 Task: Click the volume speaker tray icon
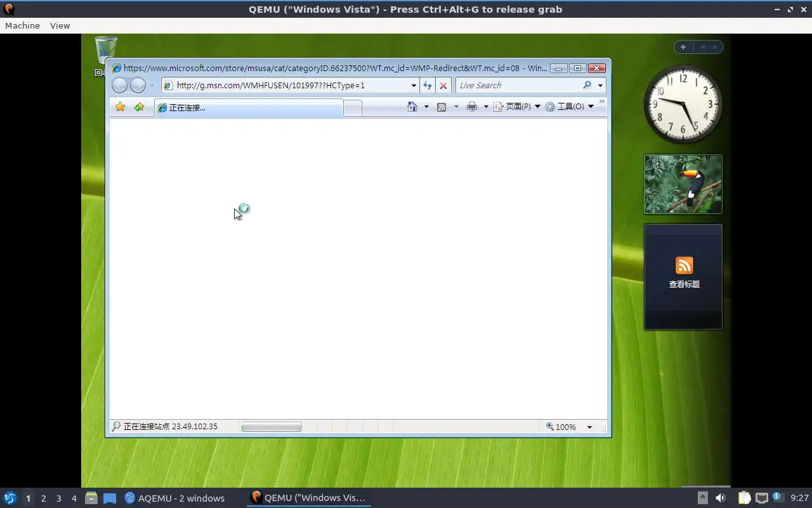click(720, 498)
